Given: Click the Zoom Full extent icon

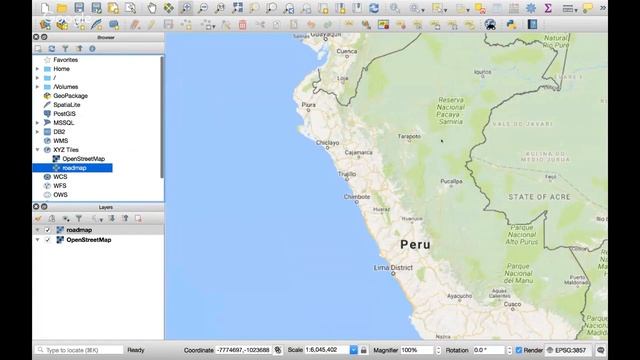Looking at the screenshot, I should click(237, 8).
